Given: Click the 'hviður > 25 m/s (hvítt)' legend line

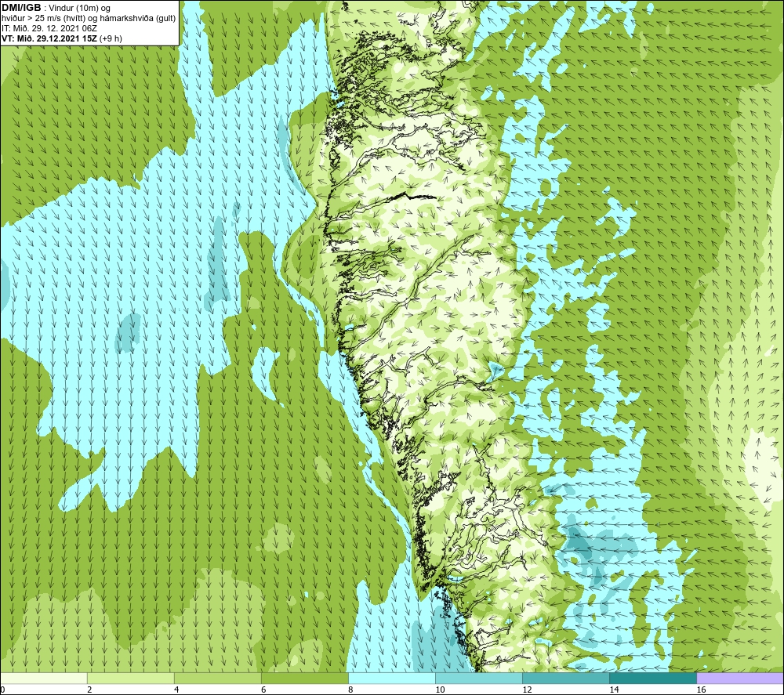Looking at the screenshot, I should [89, 18].
